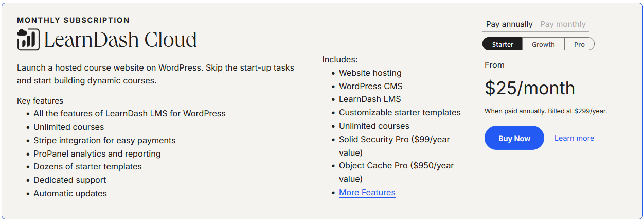This screenshot has width=644, height=221.
Task: Open the Learn more link
Action: (x=574, y=138)
